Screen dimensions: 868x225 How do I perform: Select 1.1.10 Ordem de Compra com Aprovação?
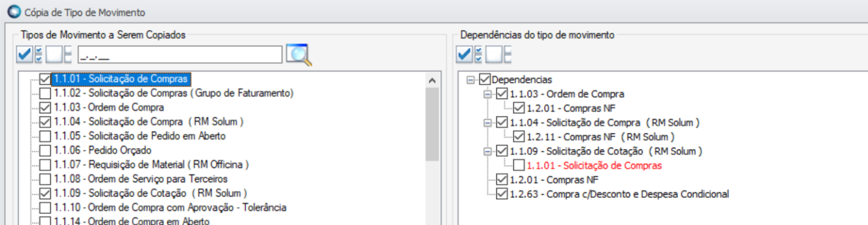click(170, 208)
